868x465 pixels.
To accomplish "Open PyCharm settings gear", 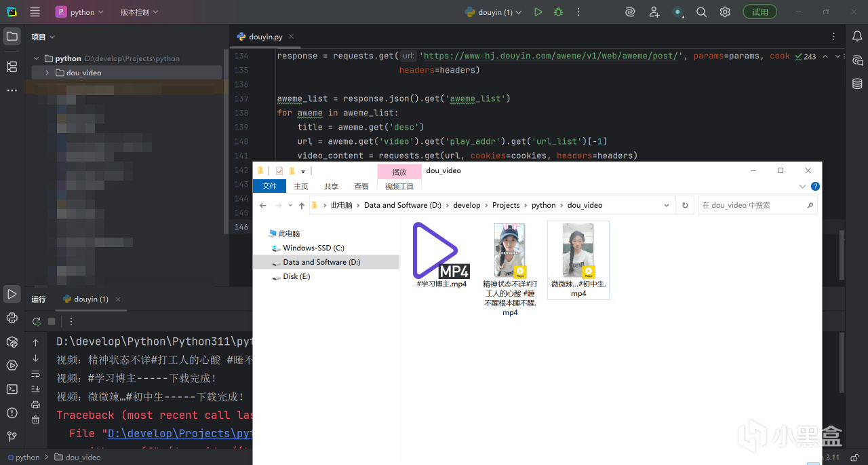I will point(725,12).
